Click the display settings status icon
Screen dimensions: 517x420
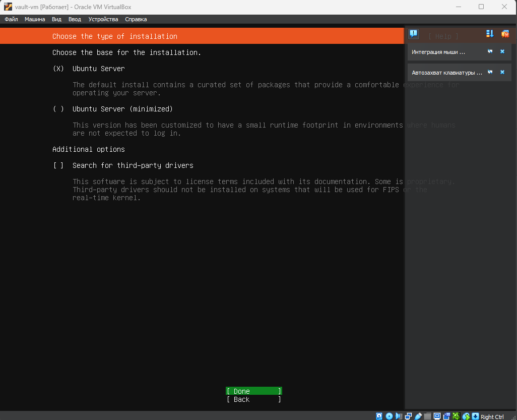437,416
